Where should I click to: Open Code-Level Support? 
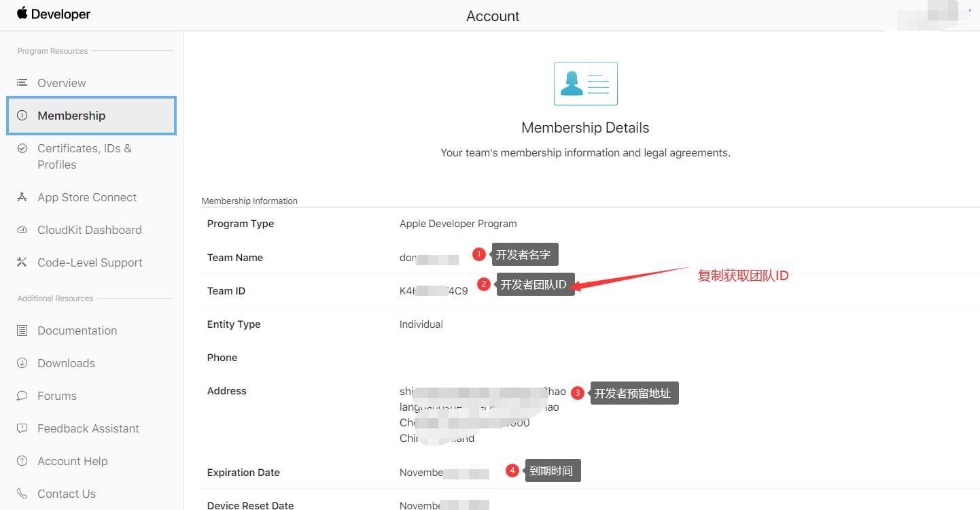90,262
